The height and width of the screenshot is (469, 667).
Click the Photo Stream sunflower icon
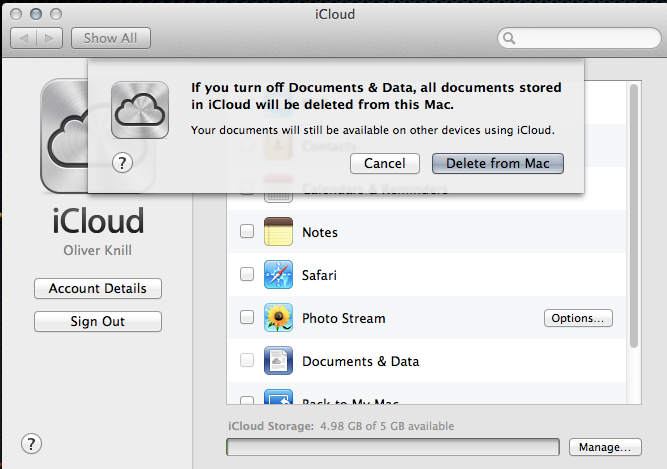pyautogui.click(x=278, y=318)
